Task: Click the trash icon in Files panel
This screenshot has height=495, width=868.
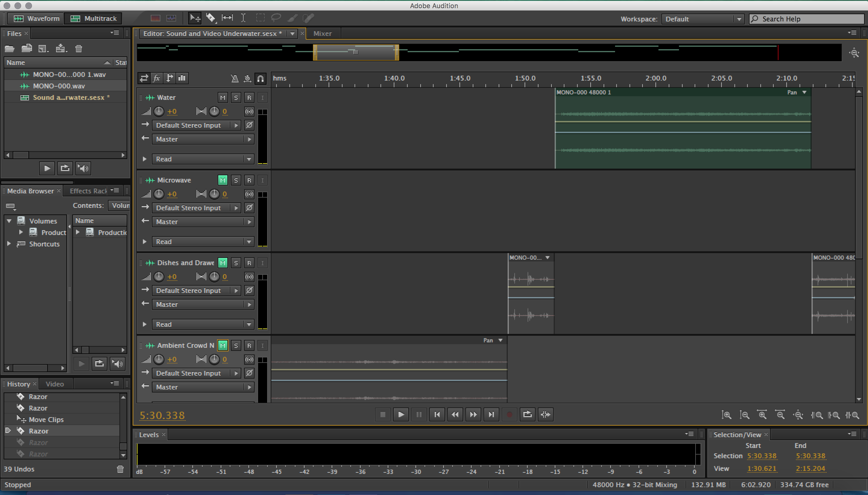Action: coord(78,49)
